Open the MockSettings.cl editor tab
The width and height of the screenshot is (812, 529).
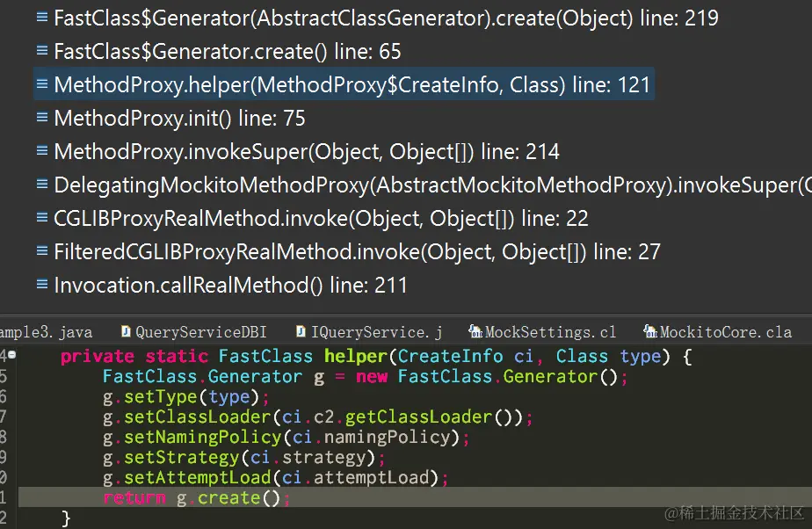(x=543, y=332)
